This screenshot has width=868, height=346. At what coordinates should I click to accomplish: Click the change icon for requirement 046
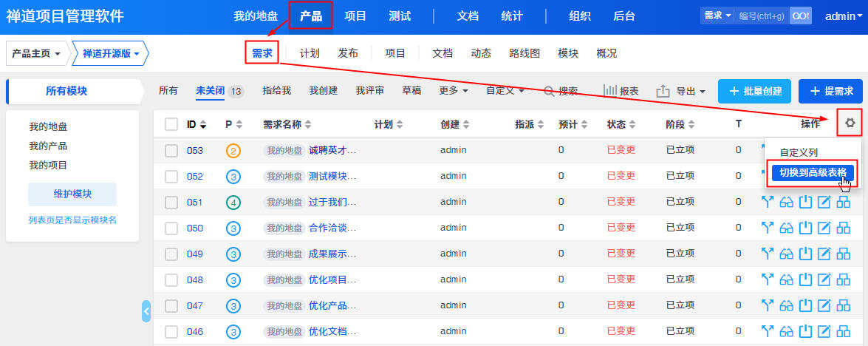(768, 331)
